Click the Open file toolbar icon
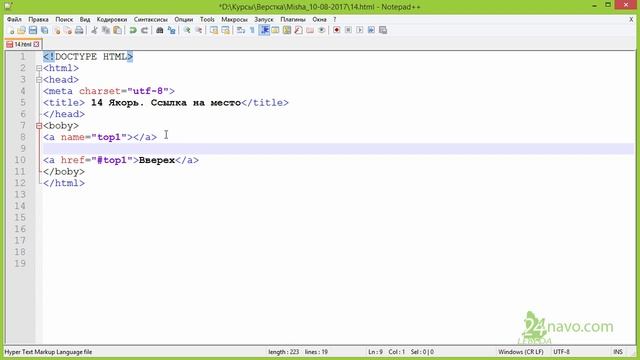 (x=21, y=30)
